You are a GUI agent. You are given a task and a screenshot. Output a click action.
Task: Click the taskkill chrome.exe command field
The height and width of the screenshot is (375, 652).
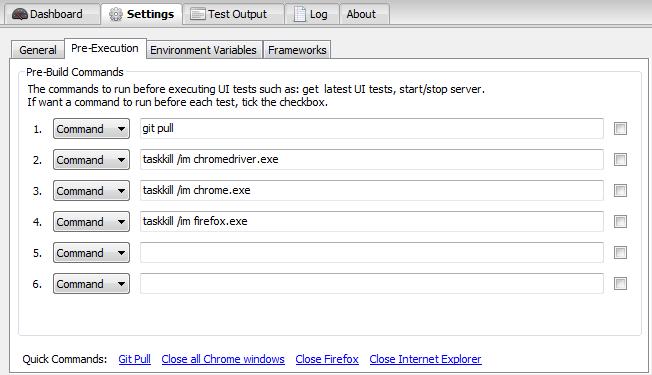(372, 190)
